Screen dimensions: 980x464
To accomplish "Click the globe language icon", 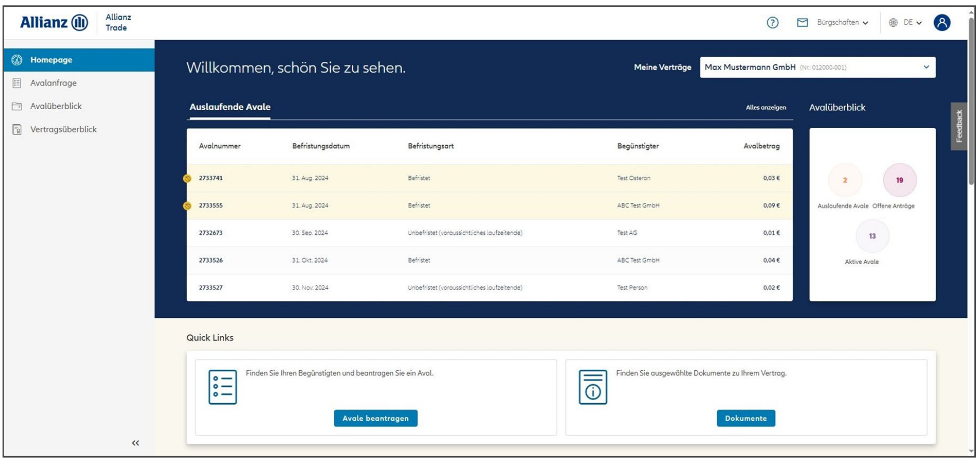I will click(x=893, y=22).
